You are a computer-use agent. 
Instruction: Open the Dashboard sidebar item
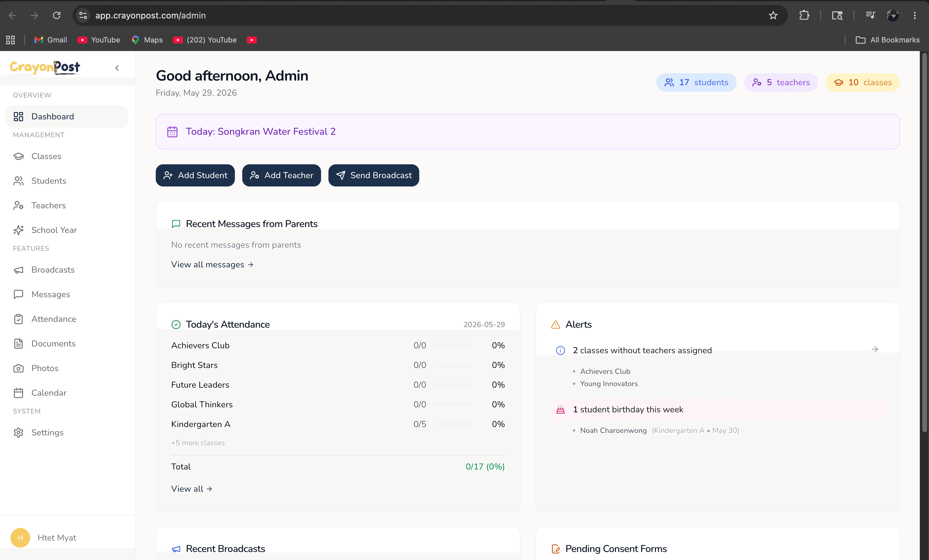(67, 116)
